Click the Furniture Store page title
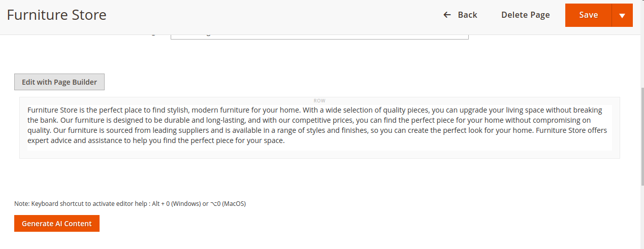 click(x=56, y=15)
